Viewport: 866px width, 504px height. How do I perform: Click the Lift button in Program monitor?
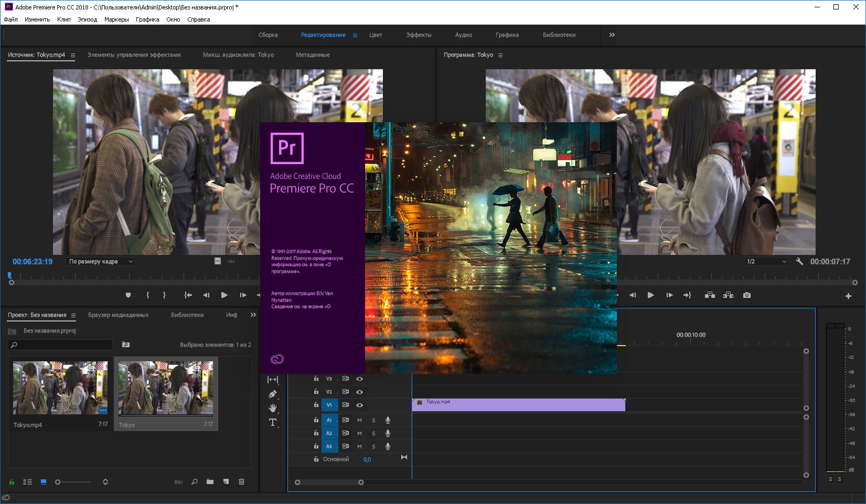710,295
